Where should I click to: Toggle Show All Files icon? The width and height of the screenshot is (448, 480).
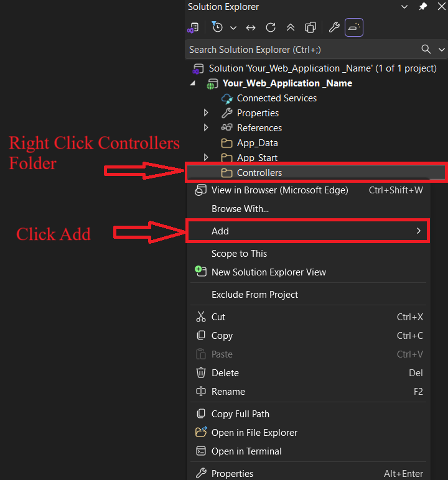(x=310, y=27)
